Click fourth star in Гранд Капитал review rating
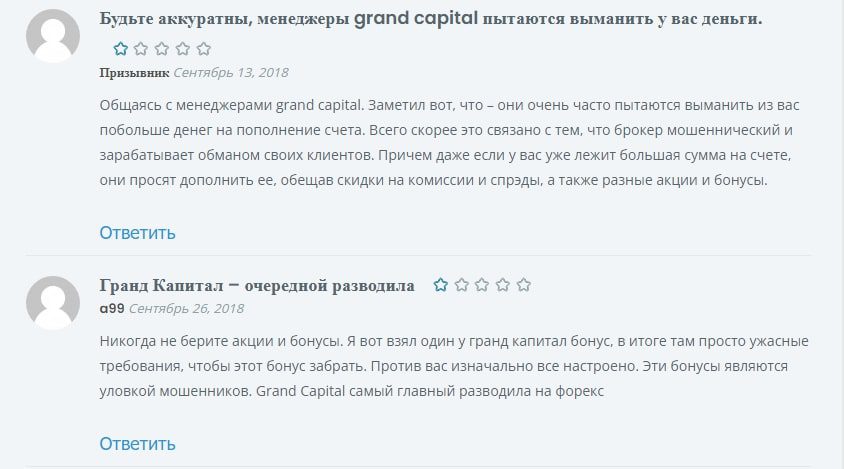Screen dimensions: 844x469 point(503,285)
